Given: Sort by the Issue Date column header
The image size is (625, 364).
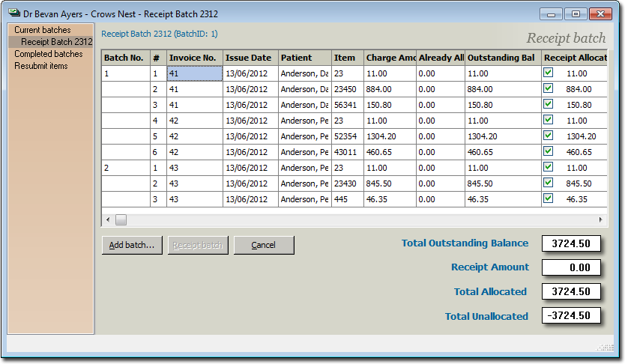Looking at the screenshot, I should (x=250, y=58).
